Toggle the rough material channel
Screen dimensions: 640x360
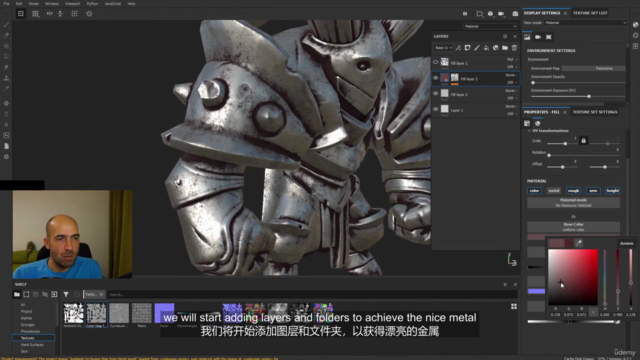click(x=573, y=191)
